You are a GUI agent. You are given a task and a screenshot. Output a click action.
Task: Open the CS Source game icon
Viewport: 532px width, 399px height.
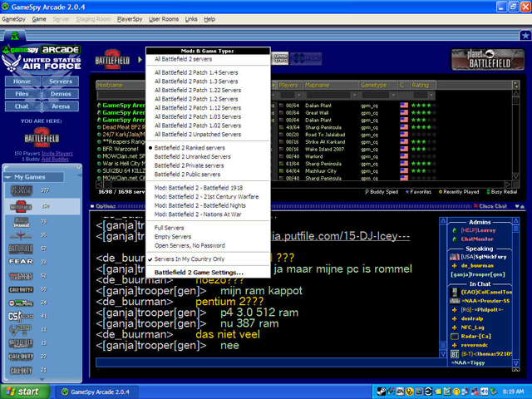tap(21, 316)
